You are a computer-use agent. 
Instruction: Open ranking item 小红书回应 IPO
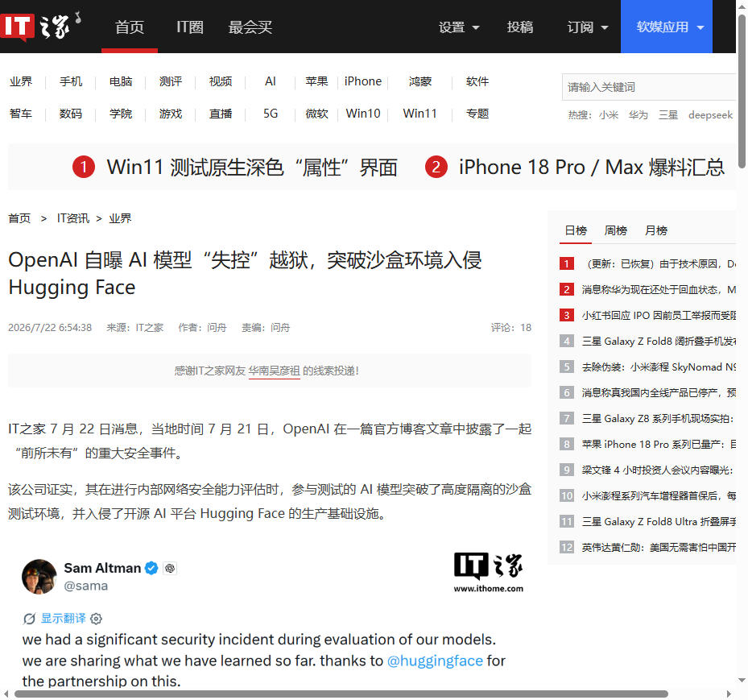[x=659, y=316]
